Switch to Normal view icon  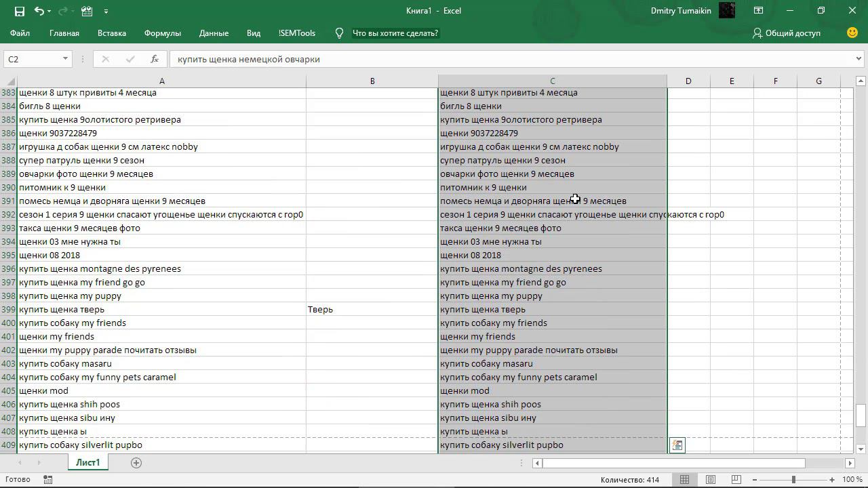coord(684,479)
